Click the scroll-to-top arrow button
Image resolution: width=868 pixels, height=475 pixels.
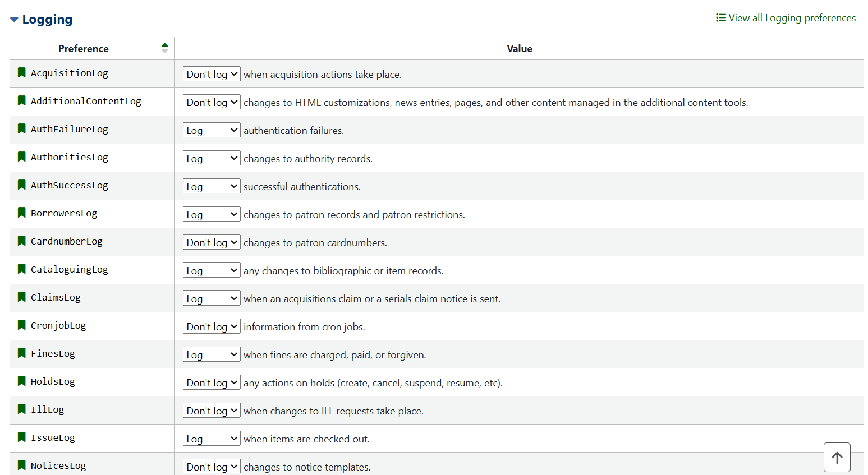point(837,458)
